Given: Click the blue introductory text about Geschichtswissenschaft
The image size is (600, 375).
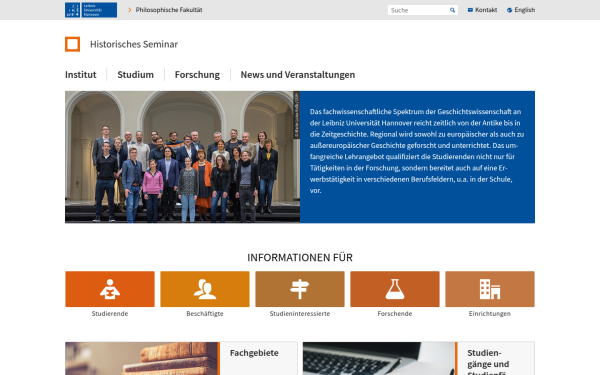Looking at the screenshot, I should [x=417, y=151].
